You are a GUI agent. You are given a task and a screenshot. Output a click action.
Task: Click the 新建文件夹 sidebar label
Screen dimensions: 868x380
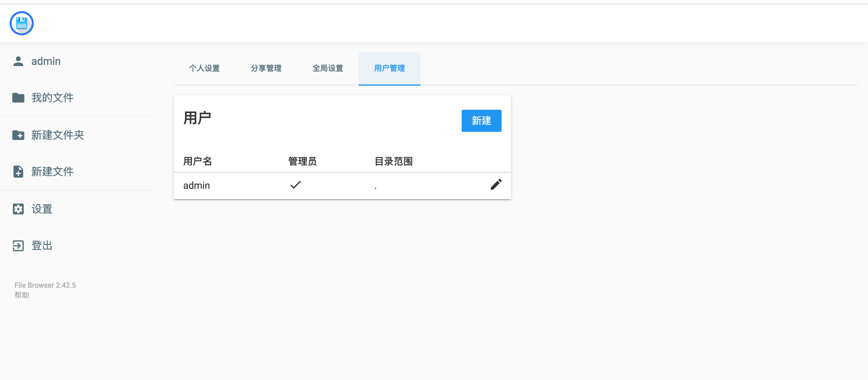(58, 135)
